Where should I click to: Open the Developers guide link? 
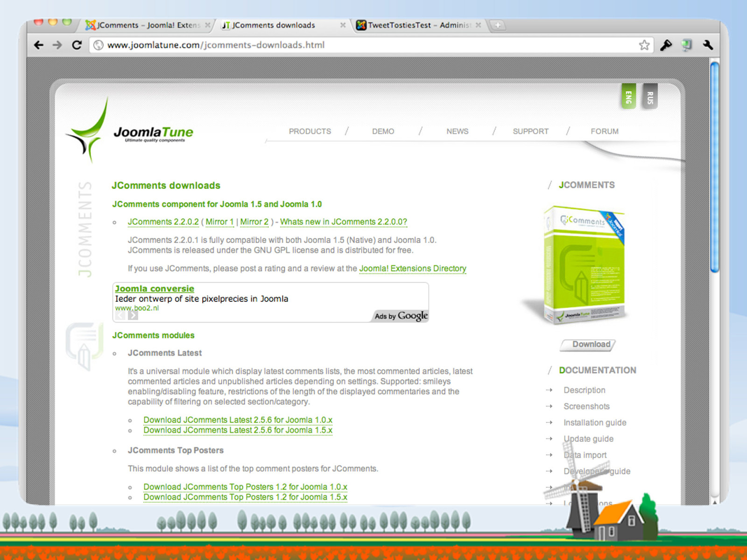[x=597, y=471]
